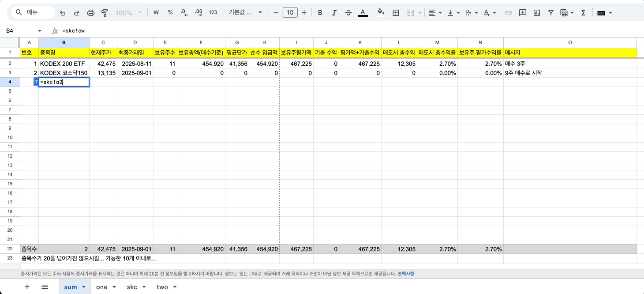644x294 pixels.
Task: Toggle bold formatting
Action: click(x=320, y=13)
